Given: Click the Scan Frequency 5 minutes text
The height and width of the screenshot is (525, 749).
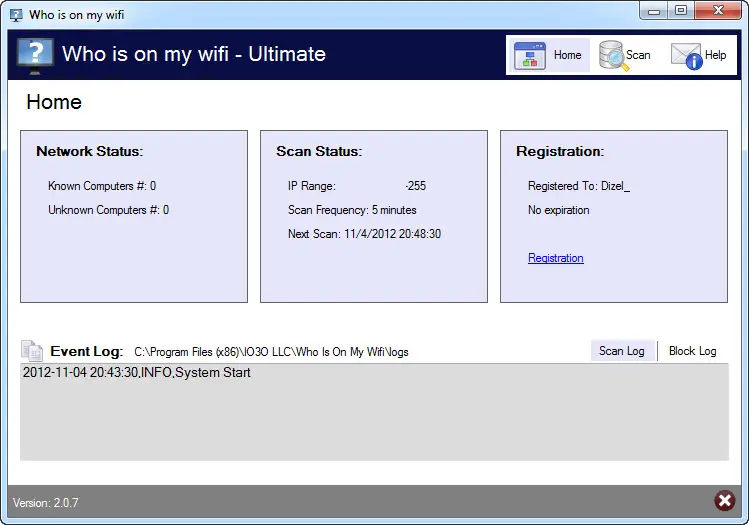Looking at the screenshot, I should pyautogui.click(x=352, y=210).
